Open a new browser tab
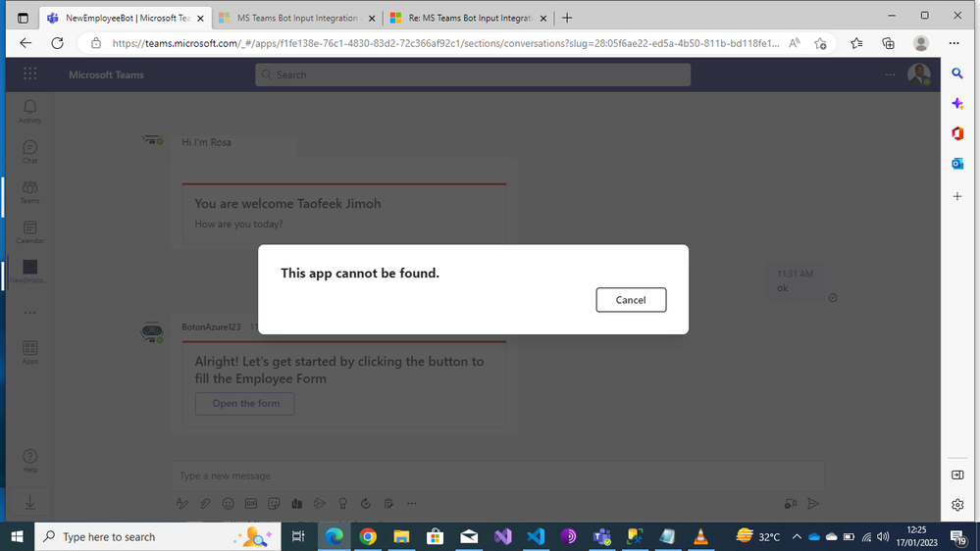 click(x=567, y=18)
